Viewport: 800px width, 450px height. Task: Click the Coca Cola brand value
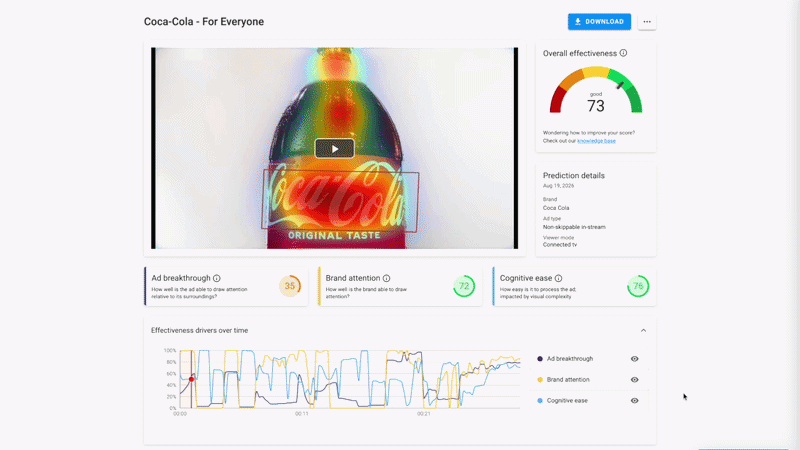click(x=556, y=208)
